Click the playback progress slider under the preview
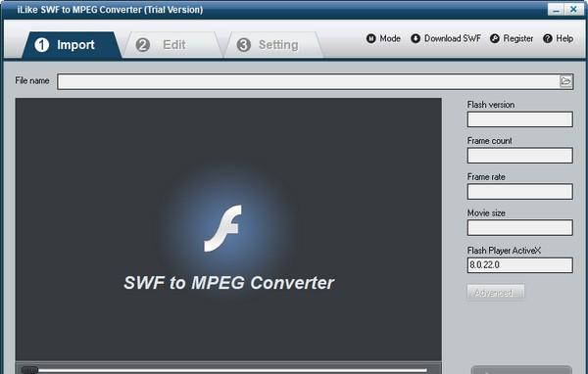The width and height of the screenshot is (588, 374). 224,370
